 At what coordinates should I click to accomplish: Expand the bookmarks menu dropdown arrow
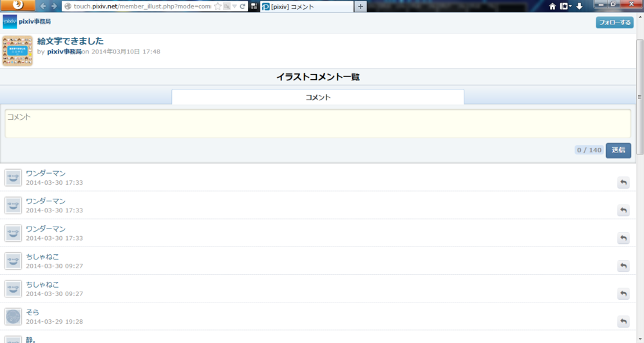(x=570, y=6)
